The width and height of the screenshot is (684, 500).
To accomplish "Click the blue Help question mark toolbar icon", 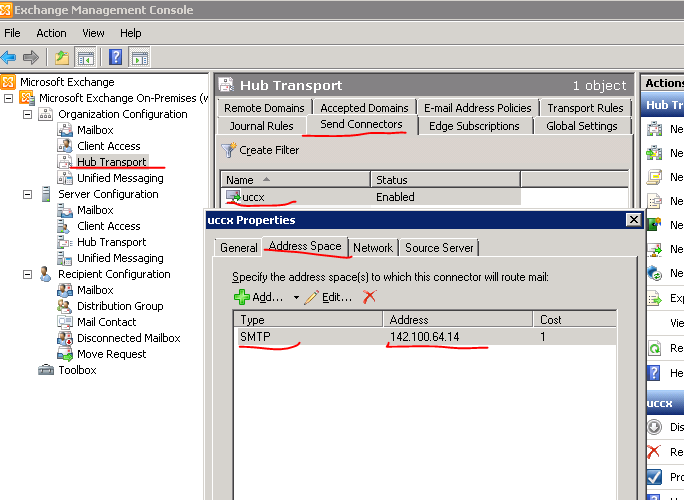I will 116,57.
